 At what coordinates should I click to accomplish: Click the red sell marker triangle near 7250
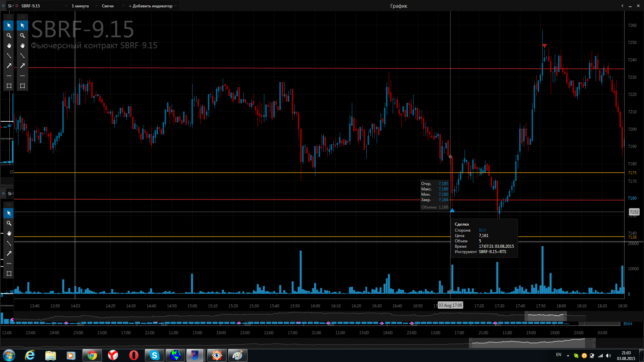tap(544, 46)
